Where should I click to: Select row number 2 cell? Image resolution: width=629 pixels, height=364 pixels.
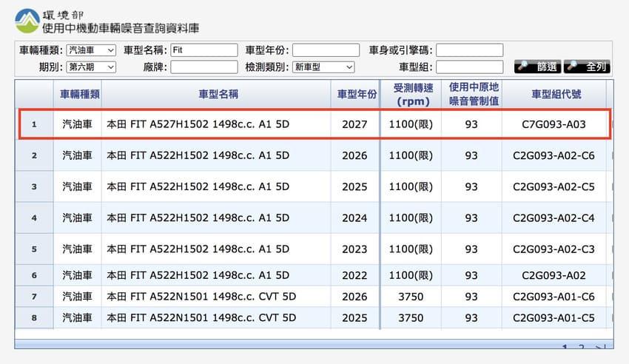pyautogui.click(x=34, y=155)
